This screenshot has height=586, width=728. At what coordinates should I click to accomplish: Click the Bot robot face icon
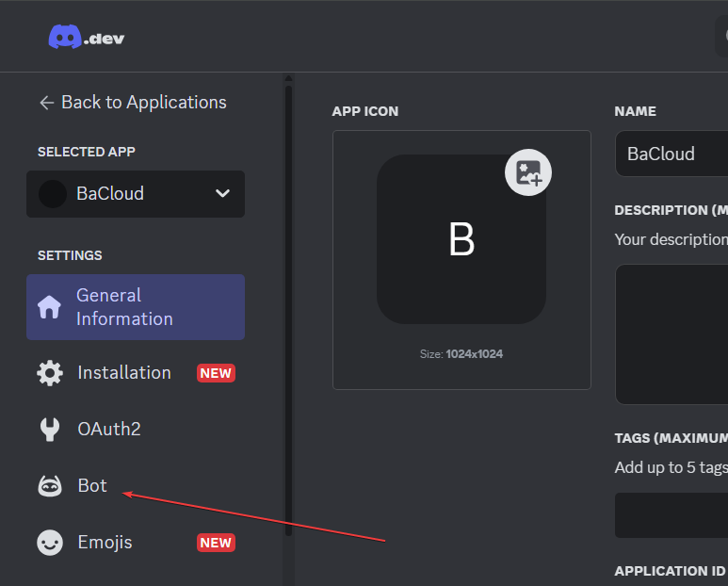tap(50, 486)
